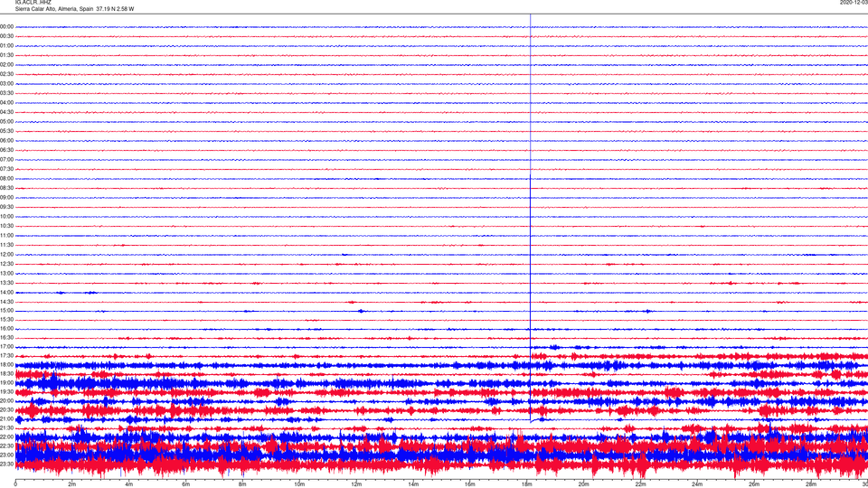Select the 11:00 trace time label
Screen dimensions: 868x488
(6, 236)
